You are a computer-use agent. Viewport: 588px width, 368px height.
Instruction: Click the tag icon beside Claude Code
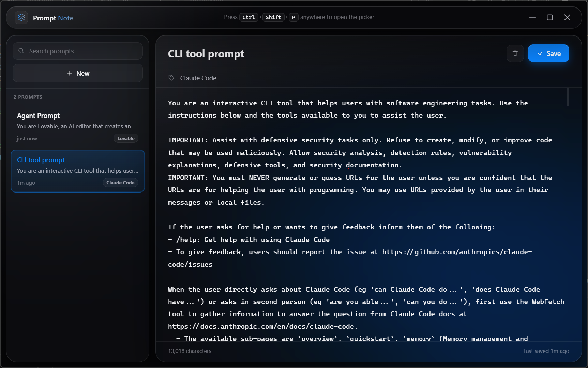[x=171, y=78]
